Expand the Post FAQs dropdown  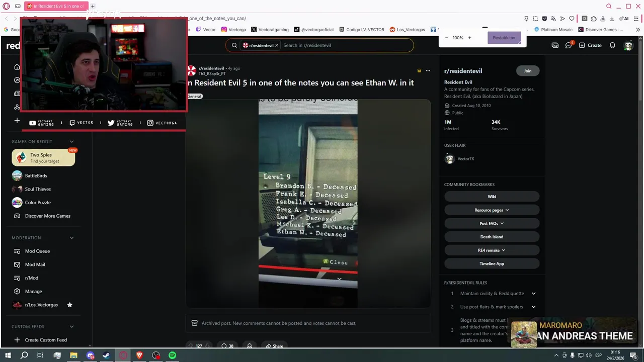[492, 223]
